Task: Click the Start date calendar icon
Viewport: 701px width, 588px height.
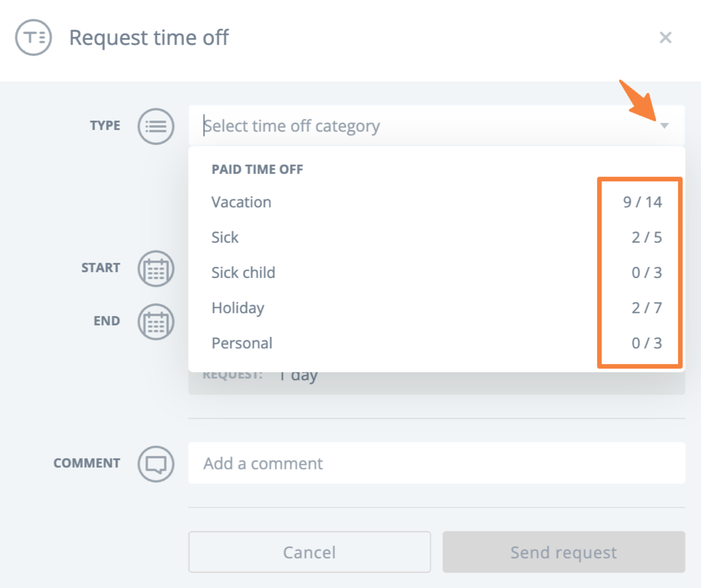Action: pyautogui.click(x=156, y=269)
